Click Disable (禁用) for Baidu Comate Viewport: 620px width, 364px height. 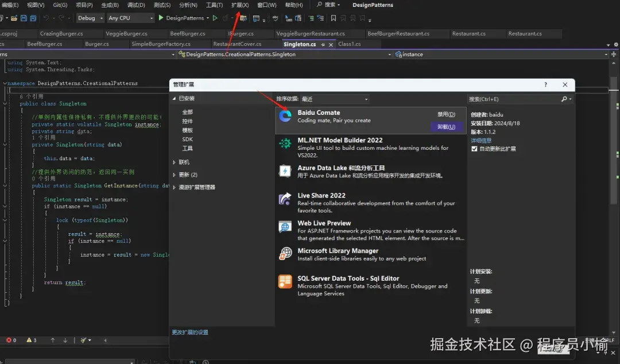[x=446, y=114]
